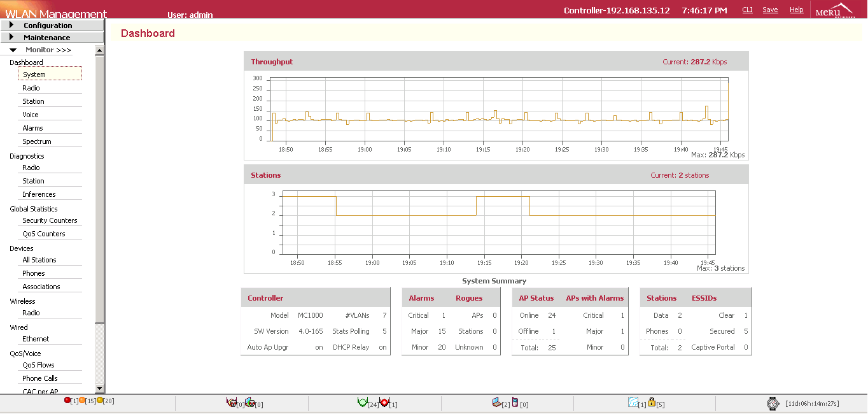
Task: Click the red offline APs icon [1]
Action: tap(384, 403)
